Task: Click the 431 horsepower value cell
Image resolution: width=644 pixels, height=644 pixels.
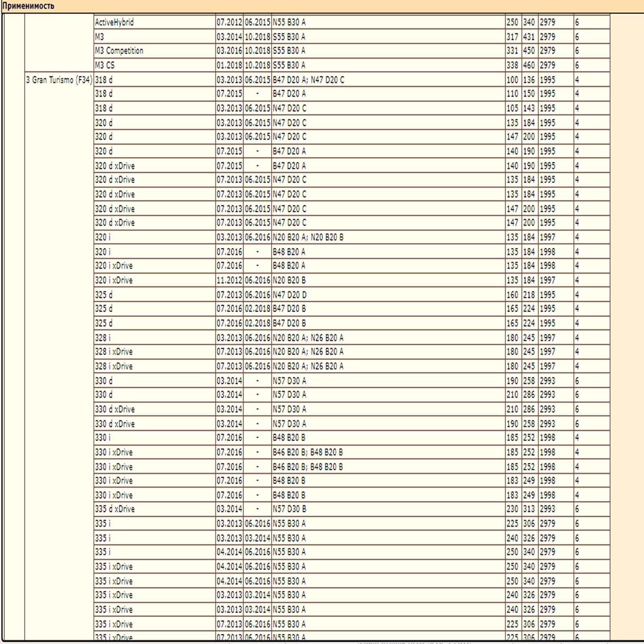Action: [529, 37]
